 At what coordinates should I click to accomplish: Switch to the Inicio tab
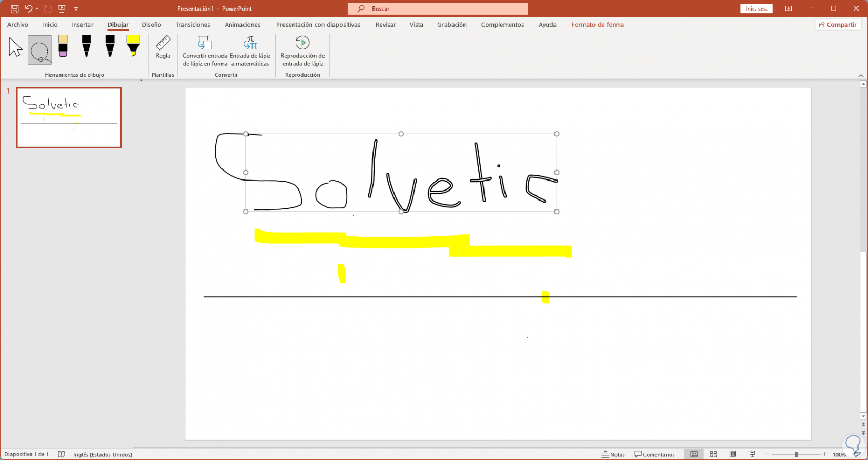pyautogui.click(x=51, y=25)
